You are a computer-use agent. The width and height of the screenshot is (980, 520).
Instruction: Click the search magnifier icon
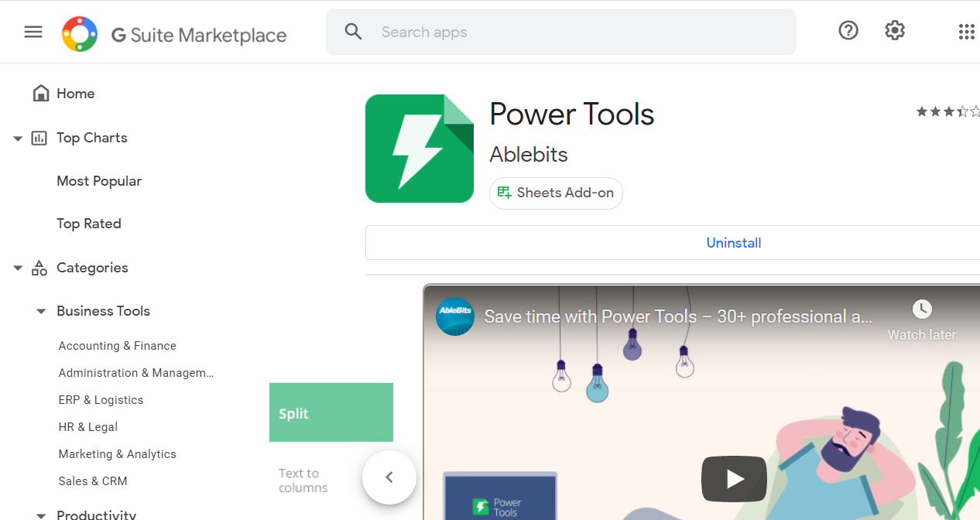[x=353, y=32]
